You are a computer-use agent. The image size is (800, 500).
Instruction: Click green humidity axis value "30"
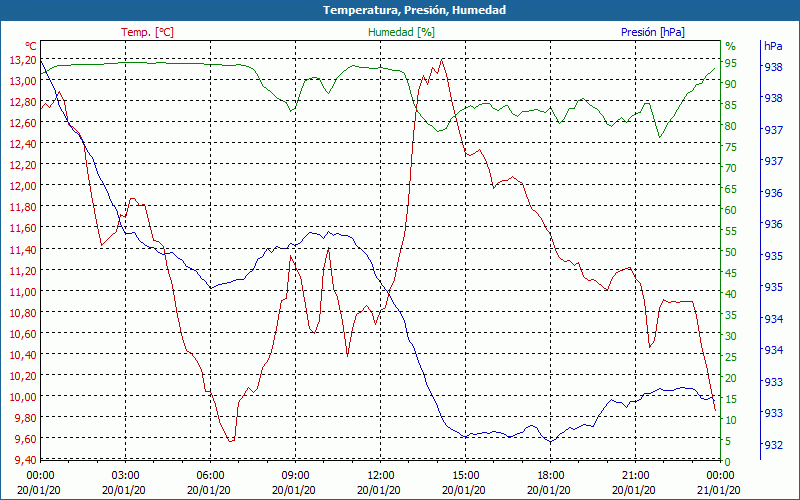(731, 336)
